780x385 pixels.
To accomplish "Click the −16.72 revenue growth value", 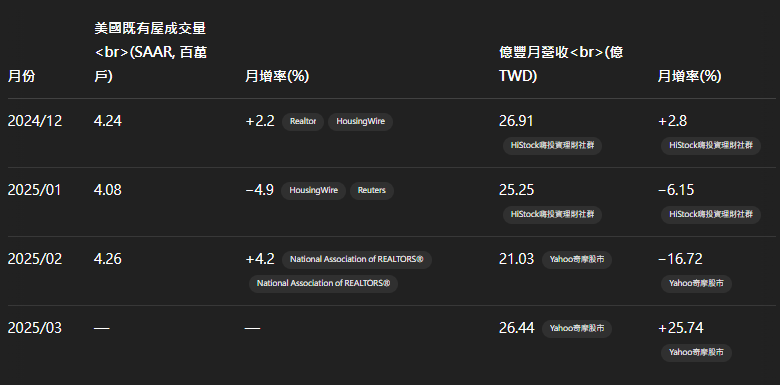I will tap(680, 260).
